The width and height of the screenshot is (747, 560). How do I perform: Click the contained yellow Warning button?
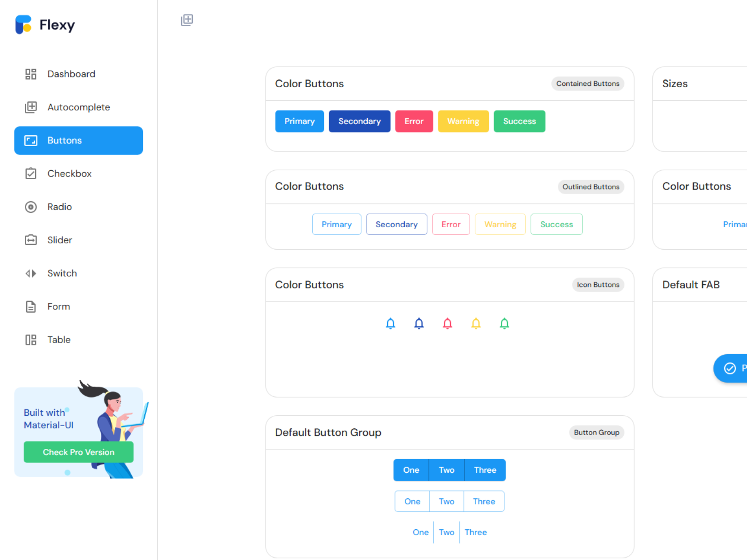pyautogui.click(x=464, y=121)
